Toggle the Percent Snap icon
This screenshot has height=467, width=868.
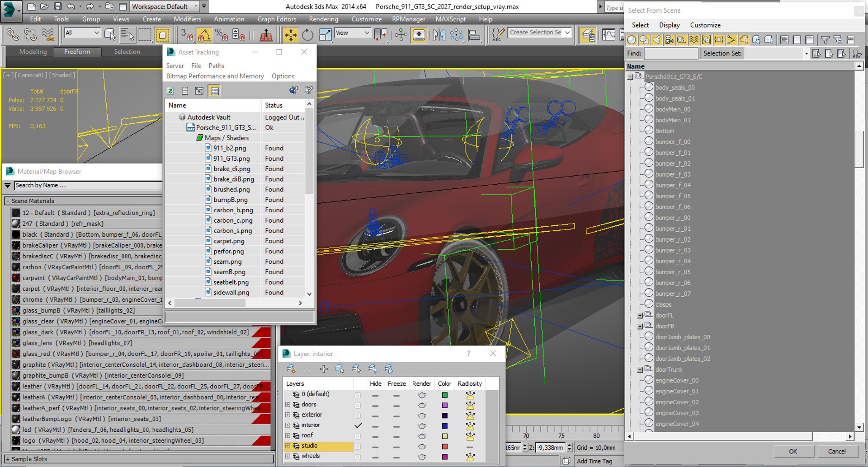[x=221, y=35]
